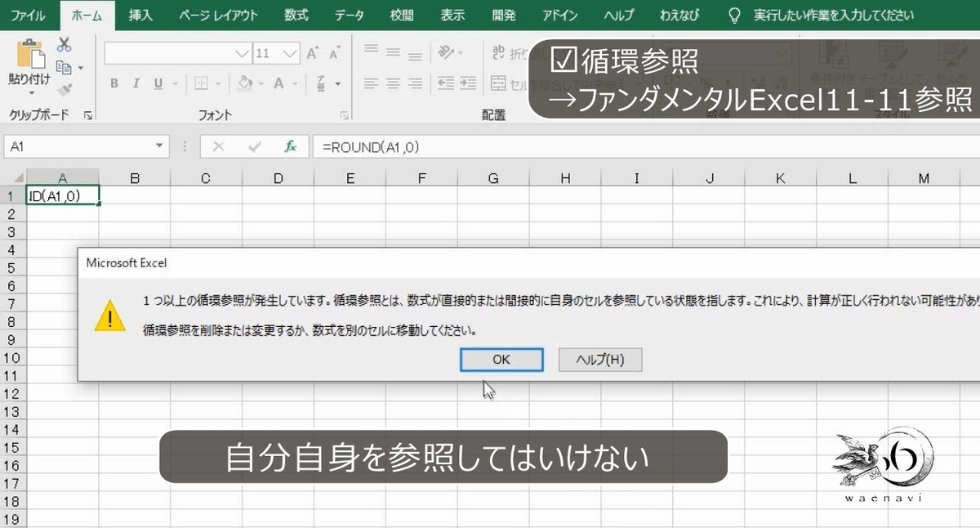Viewport: 980px width, 528px height.
Task: Click the Merge and Center icon
Action: (498, 83)
